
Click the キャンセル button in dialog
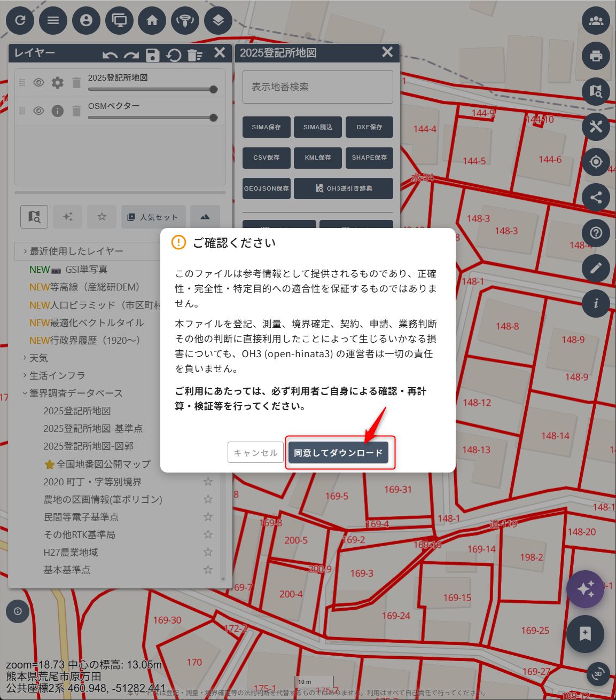point(255,453)
